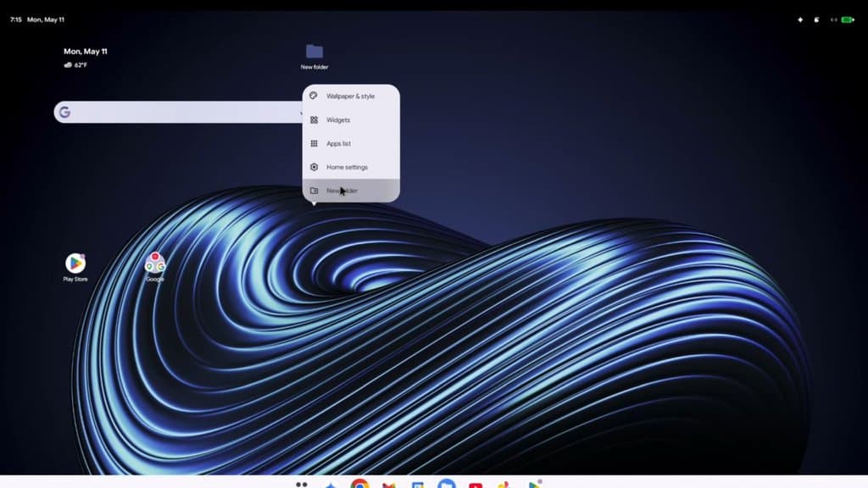Click the 7:15 clock in status bar
Image resolution: width=868 pixels, height=488 pixels.
(x=16, y=20)
